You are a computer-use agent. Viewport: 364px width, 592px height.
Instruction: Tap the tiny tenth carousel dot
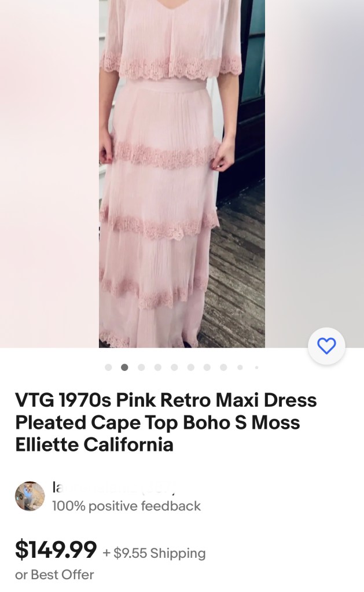point(256,367)
